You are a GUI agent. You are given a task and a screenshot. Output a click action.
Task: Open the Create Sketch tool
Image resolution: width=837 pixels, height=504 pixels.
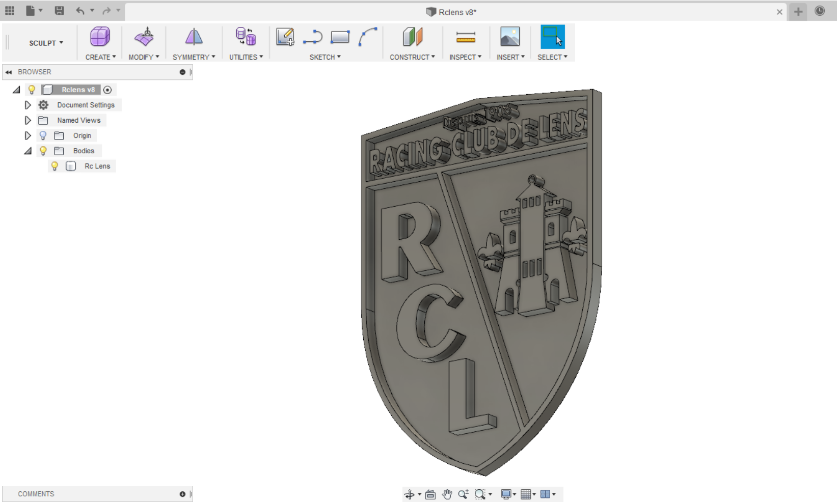(x=285, y=37)
